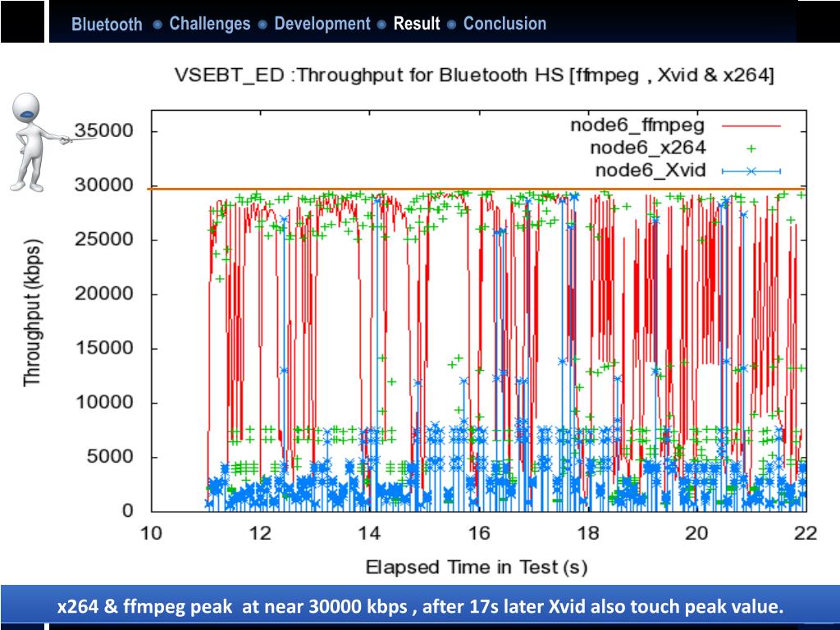Select the node6_x264 legend label
Image resolution: width=840 pixels, height=630 pixels.
pyautogui.click(x=648, y=148)
